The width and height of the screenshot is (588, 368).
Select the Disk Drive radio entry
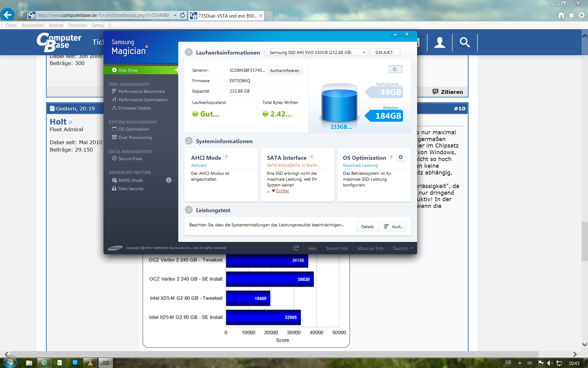[x=128, y=70]
